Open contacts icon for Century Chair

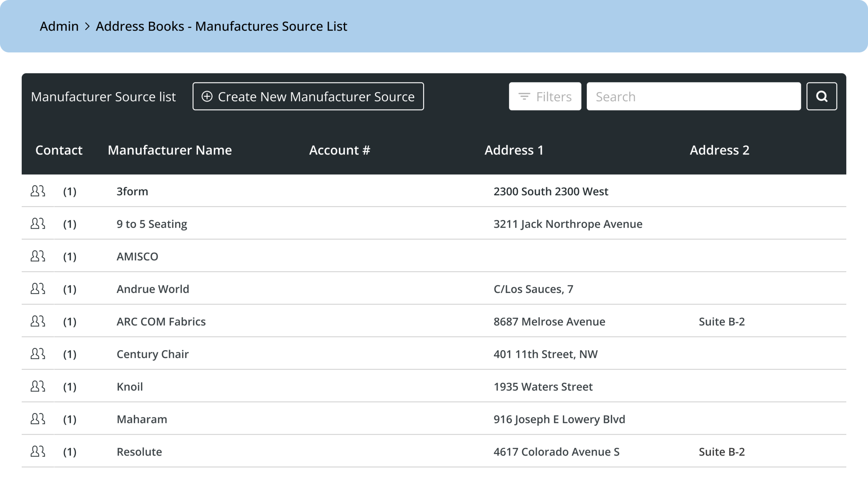click(x=38, y=354)
